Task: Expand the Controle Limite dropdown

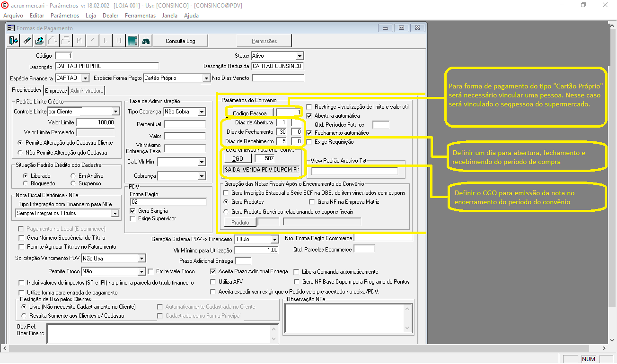Action: [x=115, y=112]
